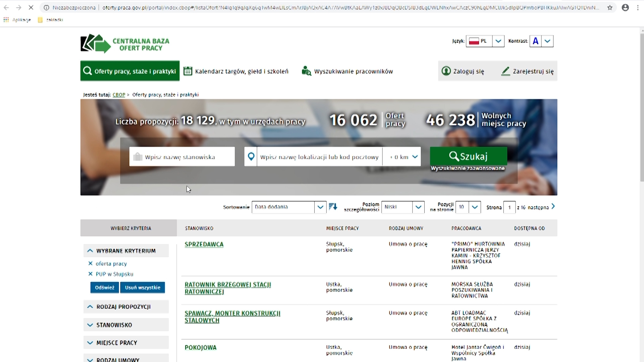This screenshot has height=362, width=644.
Task: Click the PRACODAWCA column header
Action: [x=466, y=228]
